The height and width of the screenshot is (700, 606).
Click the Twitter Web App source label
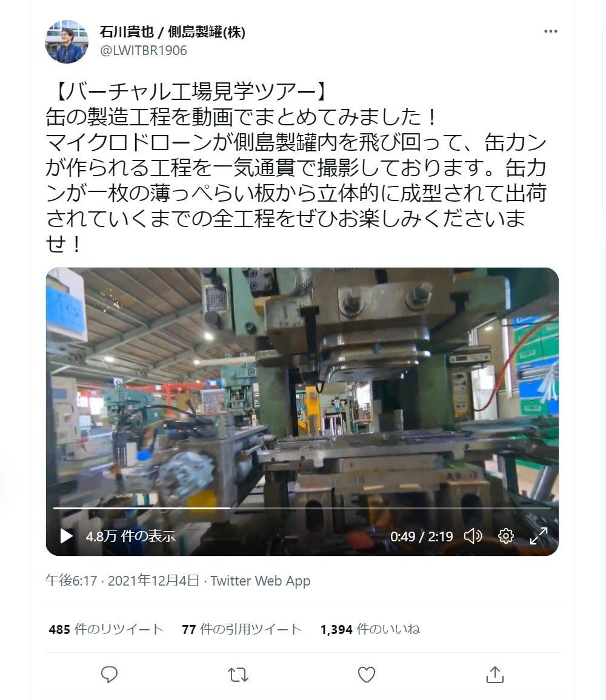260,580
